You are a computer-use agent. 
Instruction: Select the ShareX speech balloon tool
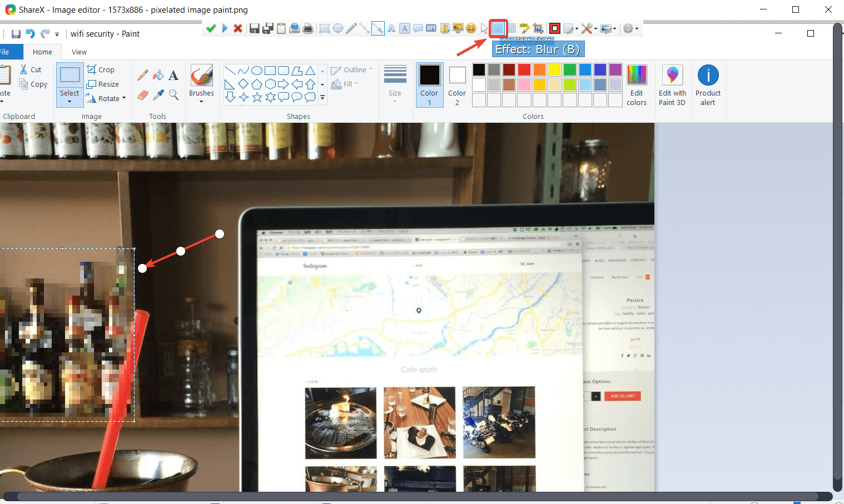click(x=418, y=28)
